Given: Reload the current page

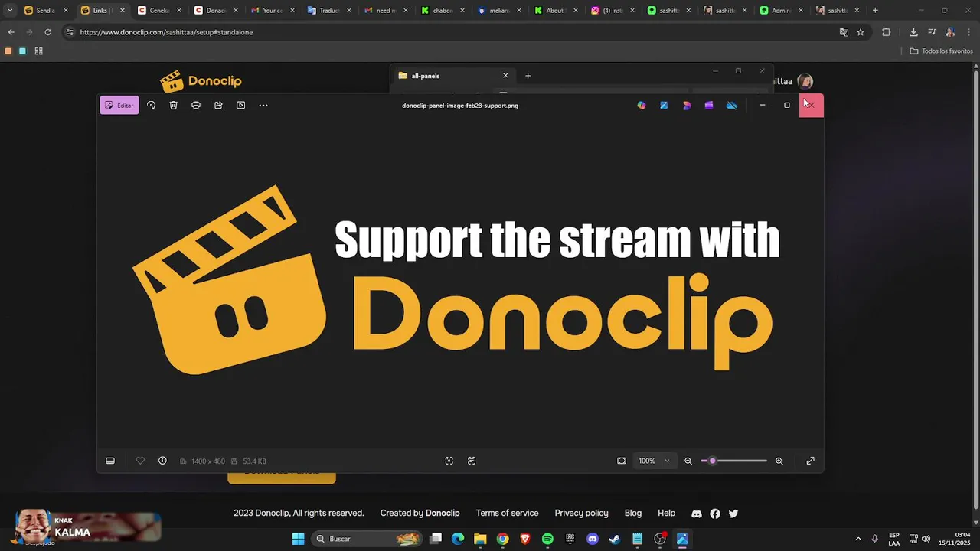Looking at the screenshot, I should pyautogui.click(x=47, y=32).
